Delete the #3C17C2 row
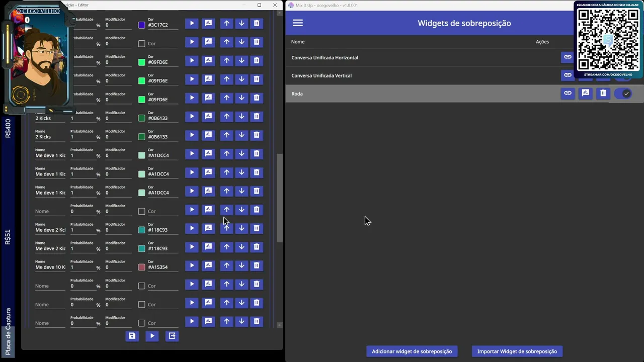 pyautogui.click(x=257, y=23)
